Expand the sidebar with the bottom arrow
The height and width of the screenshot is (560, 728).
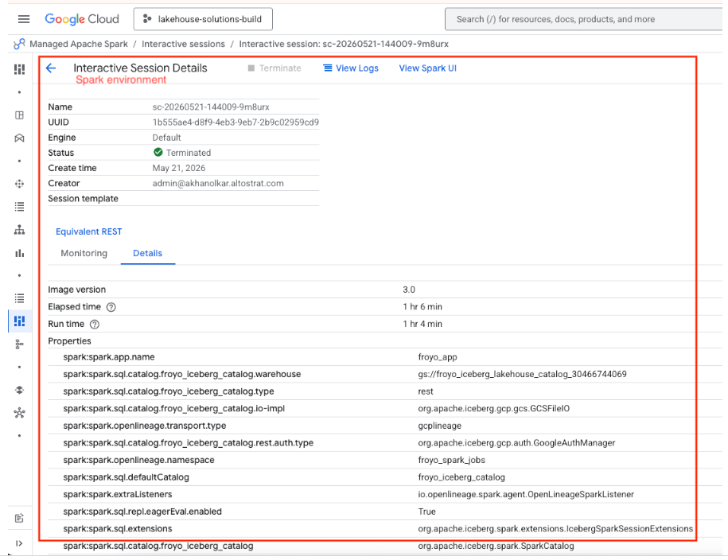click(x=20, y=543)
